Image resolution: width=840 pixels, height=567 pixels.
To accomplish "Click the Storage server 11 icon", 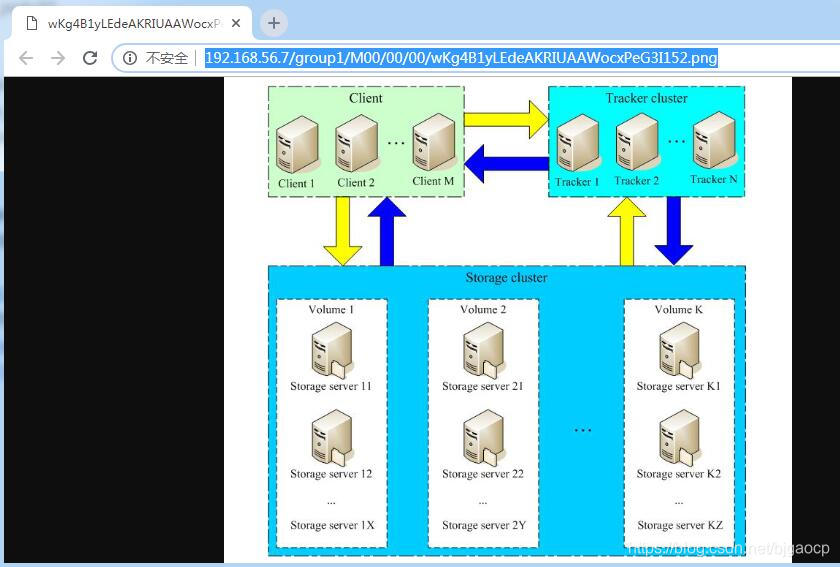I will pos(332,350).
